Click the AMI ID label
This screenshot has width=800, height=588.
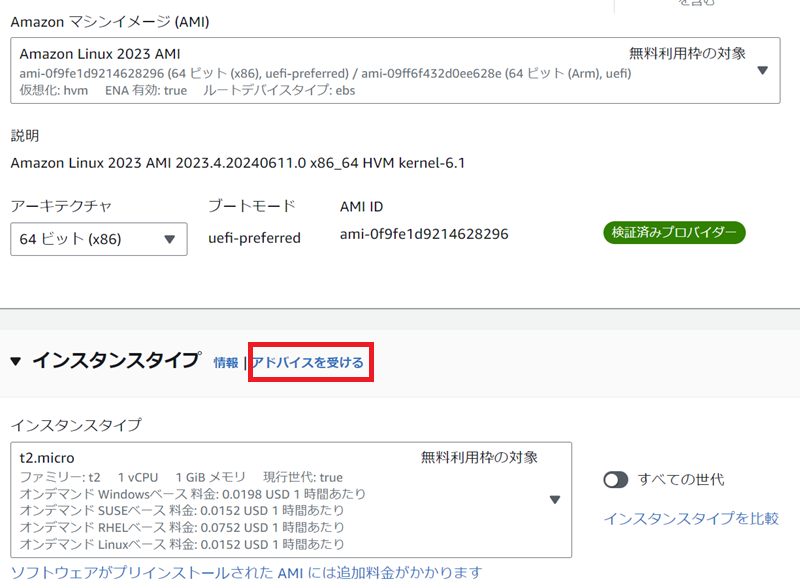[361, 207]
